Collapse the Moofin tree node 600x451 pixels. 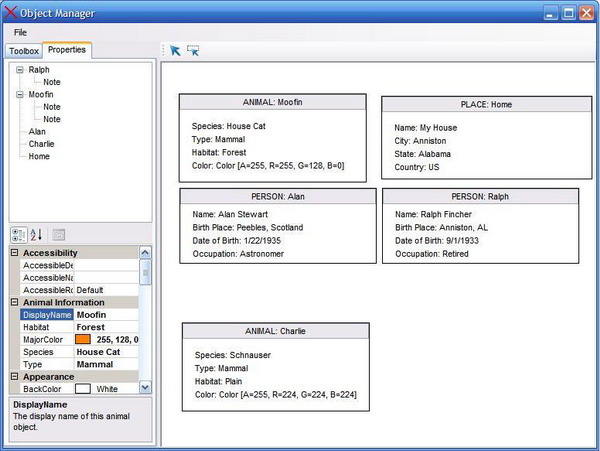(20, 94)
